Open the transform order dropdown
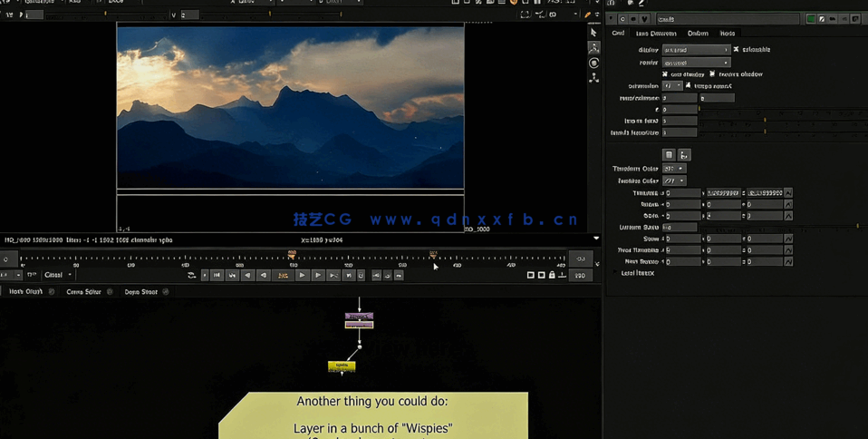The height and width of the screenshot is (439, 868). [x=673, y=169]
